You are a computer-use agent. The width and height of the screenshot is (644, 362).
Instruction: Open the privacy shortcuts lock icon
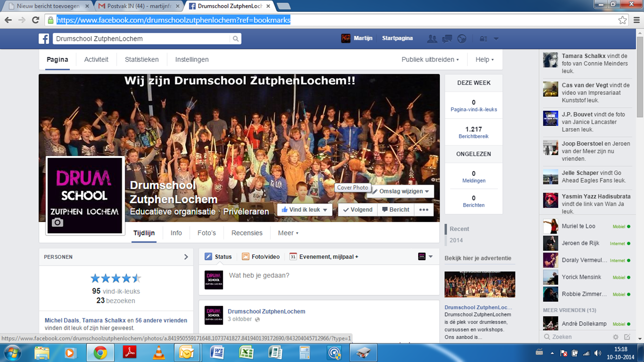[x=484, y=39]
